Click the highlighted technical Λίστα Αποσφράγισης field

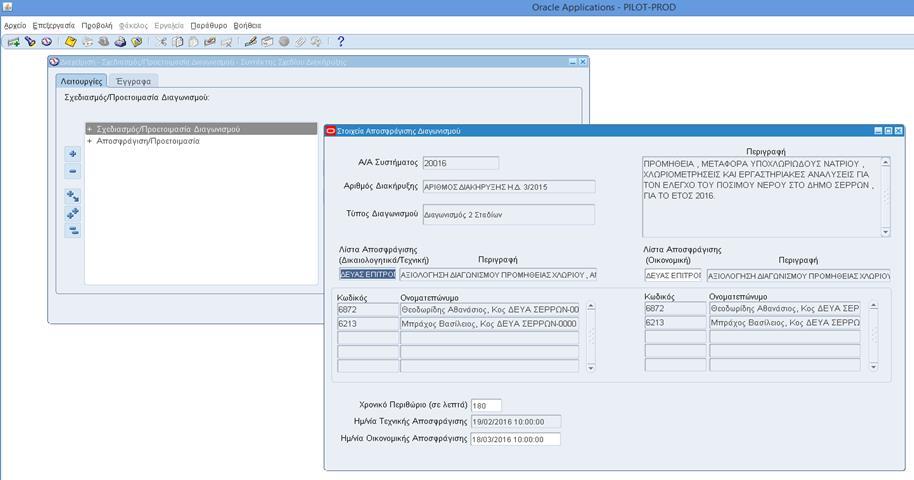pos(368,275)
